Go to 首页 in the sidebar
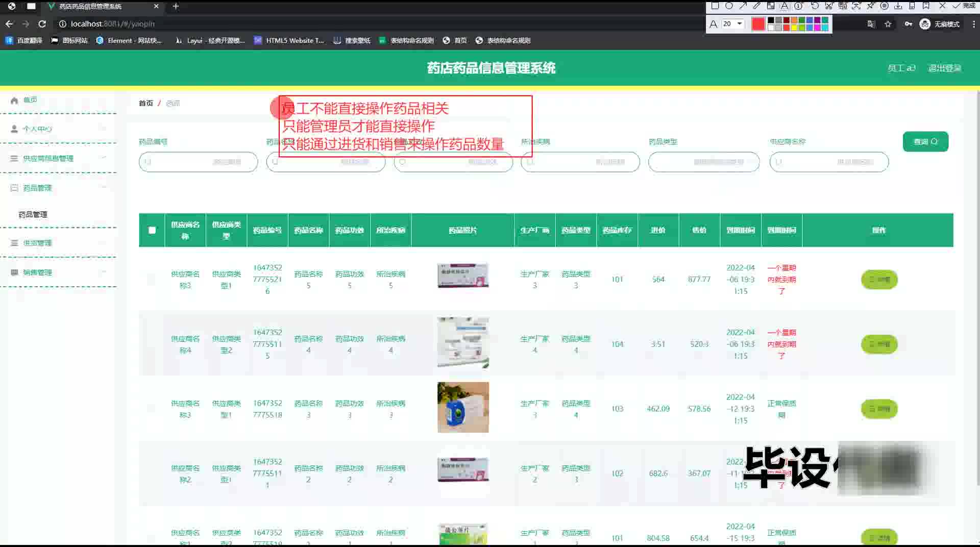The height and width of the screenshot is (547, 980). pos(30,100)
